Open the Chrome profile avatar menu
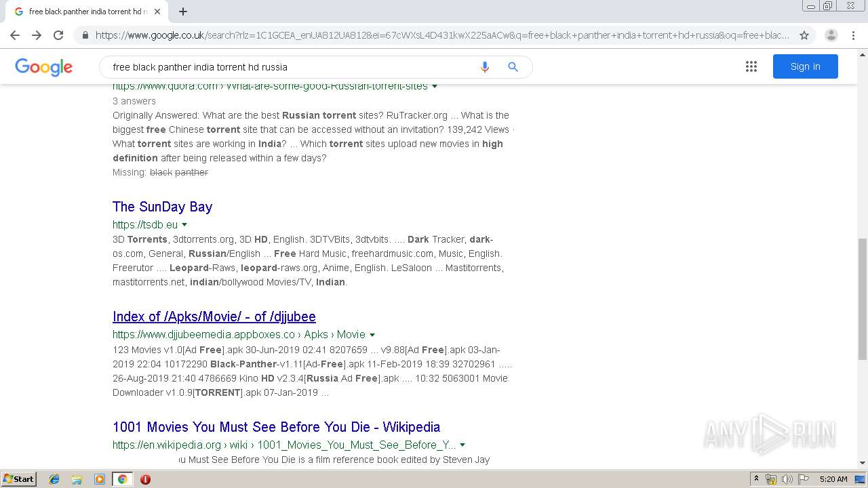 point(831,35)
